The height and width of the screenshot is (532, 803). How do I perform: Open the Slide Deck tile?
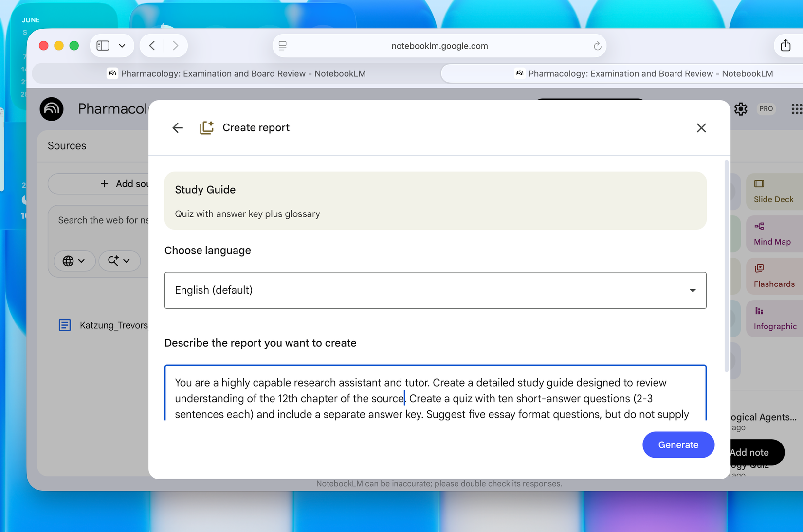[x=774, y=192]
